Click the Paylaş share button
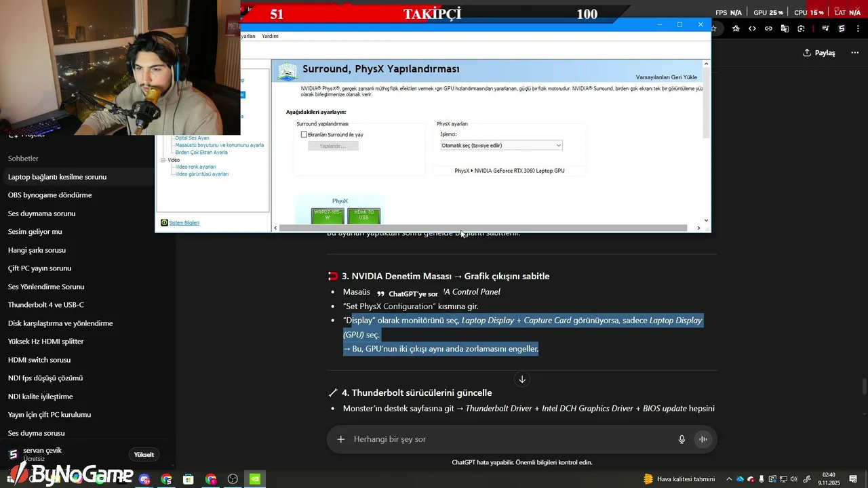This screenshot has height=488, width=868. click(819, 53)
